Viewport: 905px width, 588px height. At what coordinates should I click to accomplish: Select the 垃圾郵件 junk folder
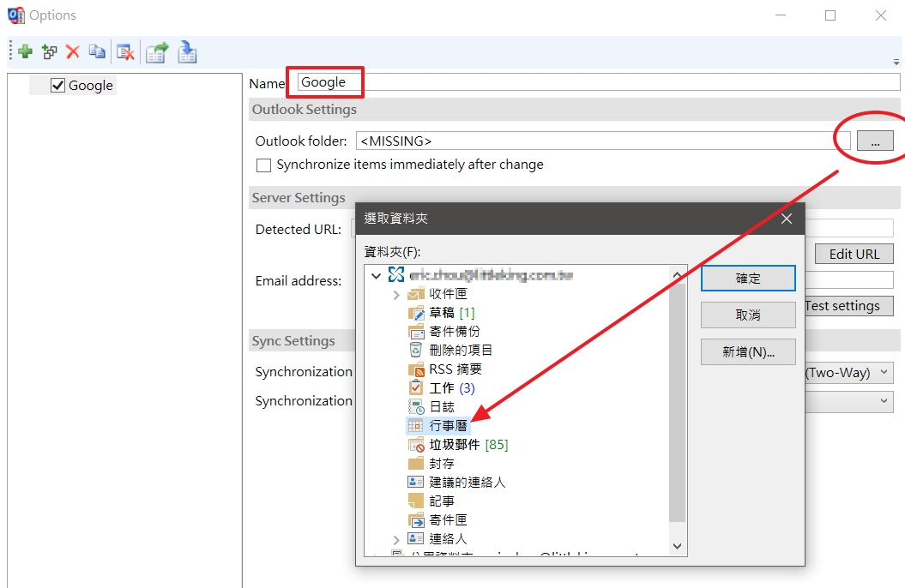pos(468,445)
